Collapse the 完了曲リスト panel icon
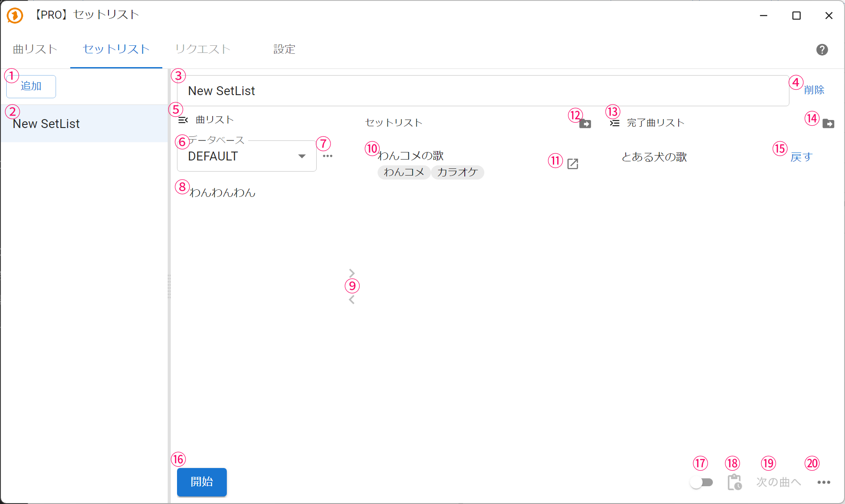Screen dimensions: 845x504 tap(615, 123)
